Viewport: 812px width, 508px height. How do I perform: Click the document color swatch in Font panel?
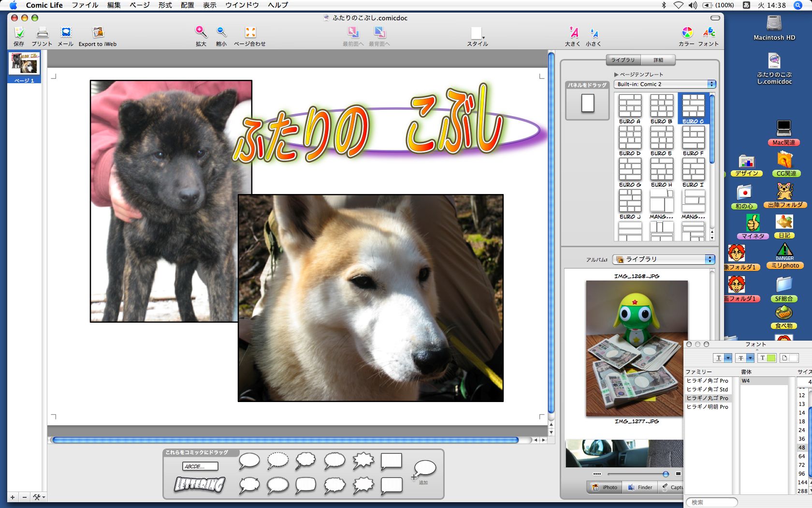(794, 358)
